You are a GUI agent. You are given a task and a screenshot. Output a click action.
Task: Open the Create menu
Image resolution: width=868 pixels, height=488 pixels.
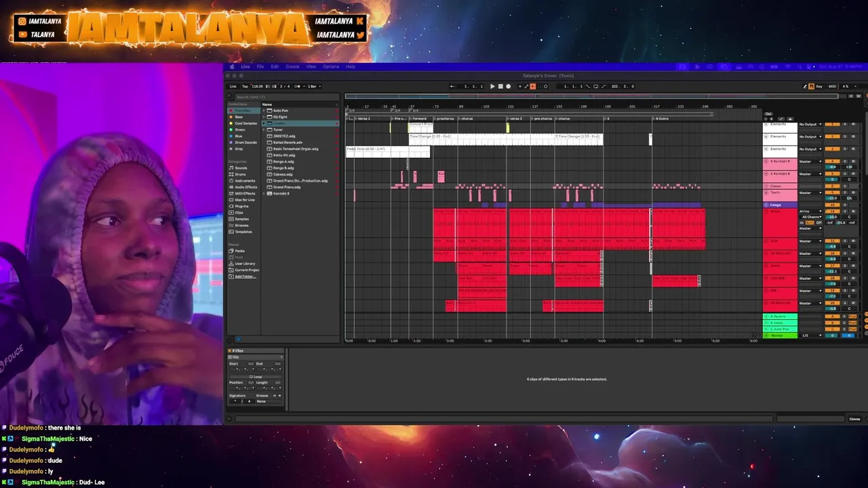coord(292,66)
